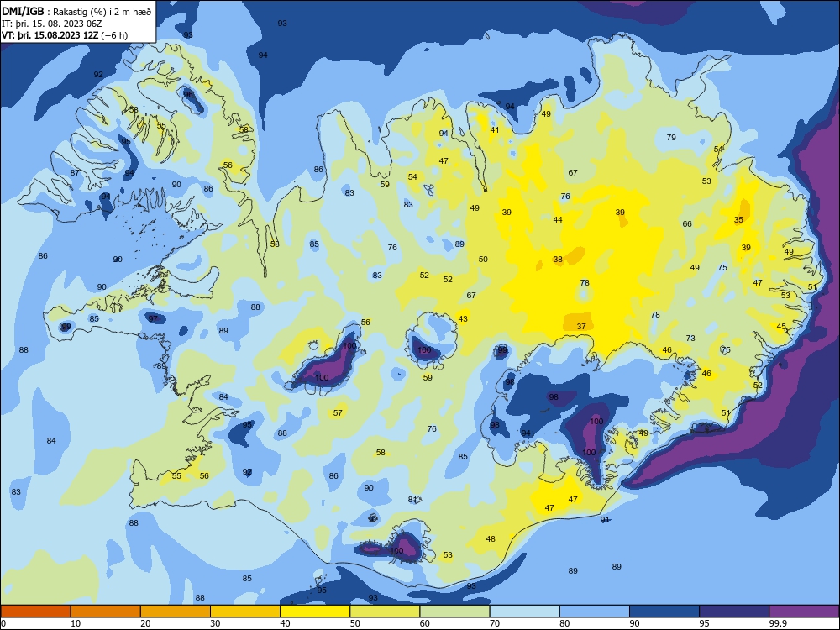This screenshot has width=840, height=630.
Task: Click the humidity value '66' on the map
Action: [687, 224]
